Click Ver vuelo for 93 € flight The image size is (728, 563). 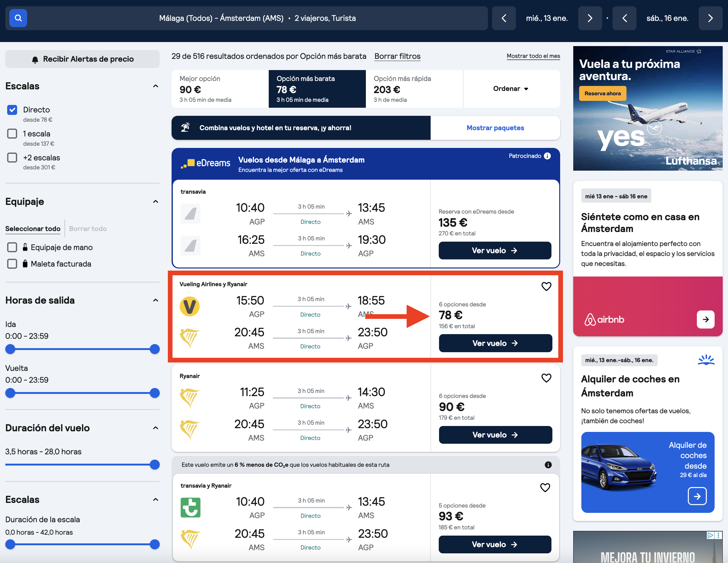click(495, 544)
